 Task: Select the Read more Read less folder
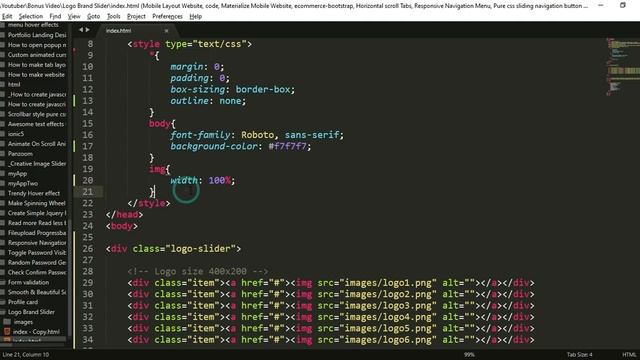point(37,223)
